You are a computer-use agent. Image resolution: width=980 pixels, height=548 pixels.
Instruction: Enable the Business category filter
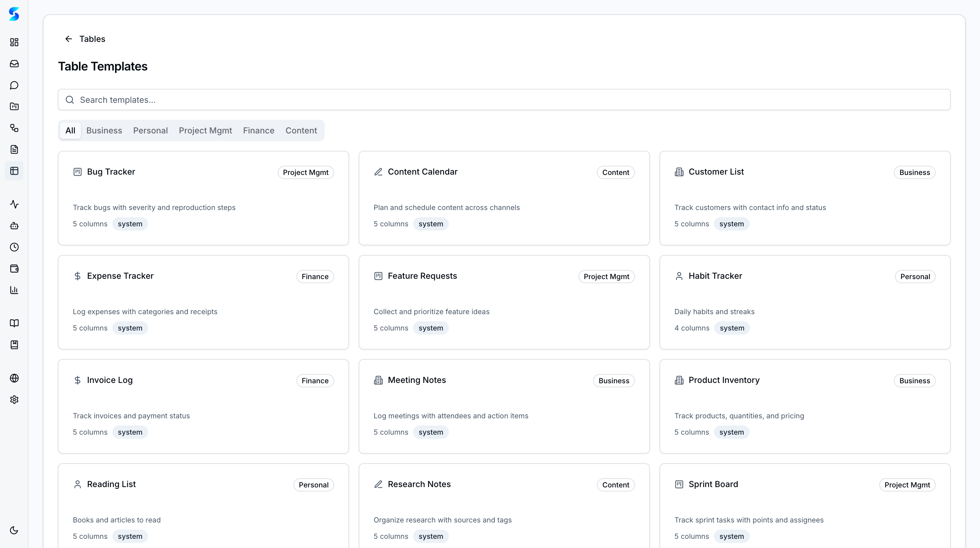(104, 130)
